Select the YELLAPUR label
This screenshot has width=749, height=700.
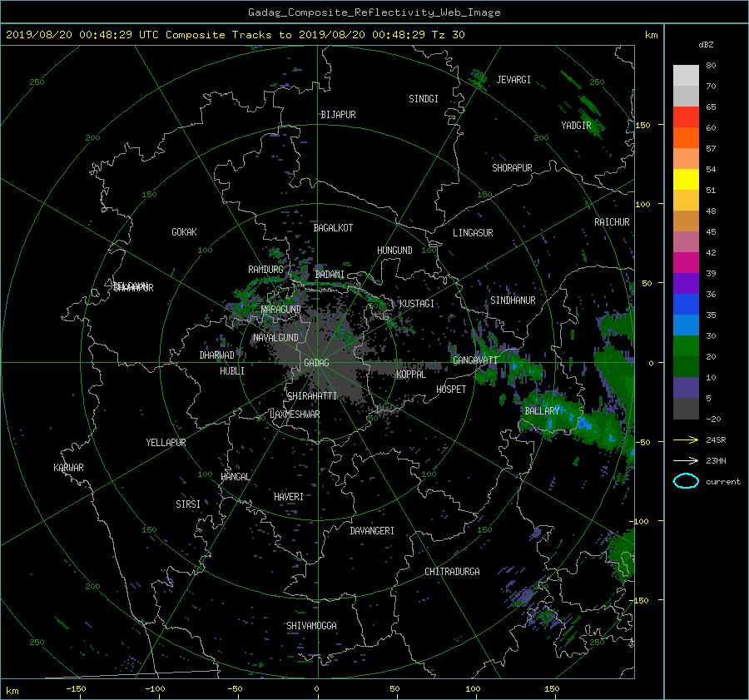tap(166, 443)
